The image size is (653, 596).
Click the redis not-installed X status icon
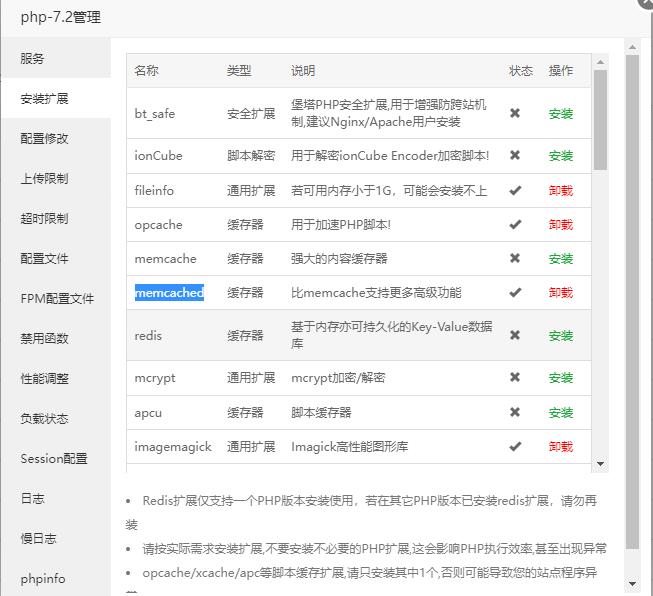[x=515, y=335]
